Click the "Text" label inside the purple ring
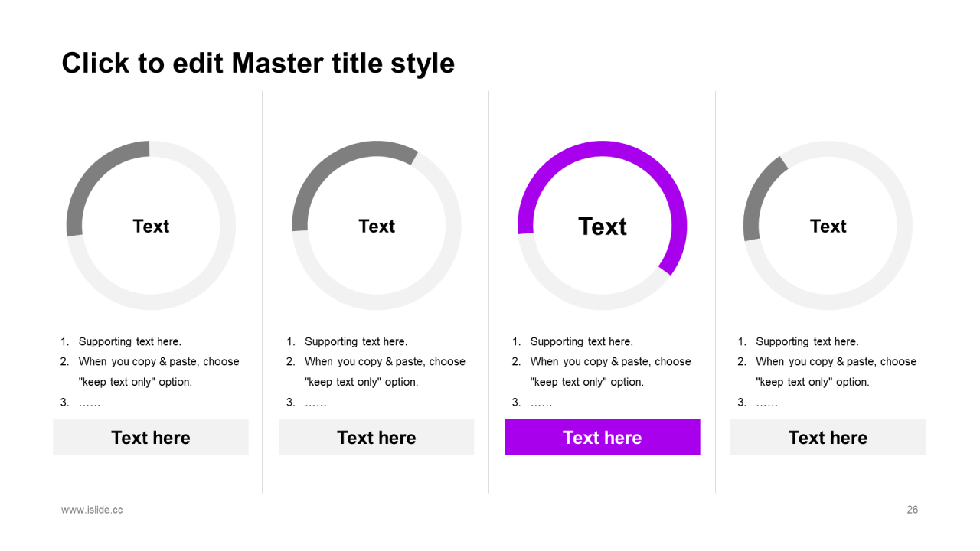Screen dimensions: 980x551 click(602, 227)
